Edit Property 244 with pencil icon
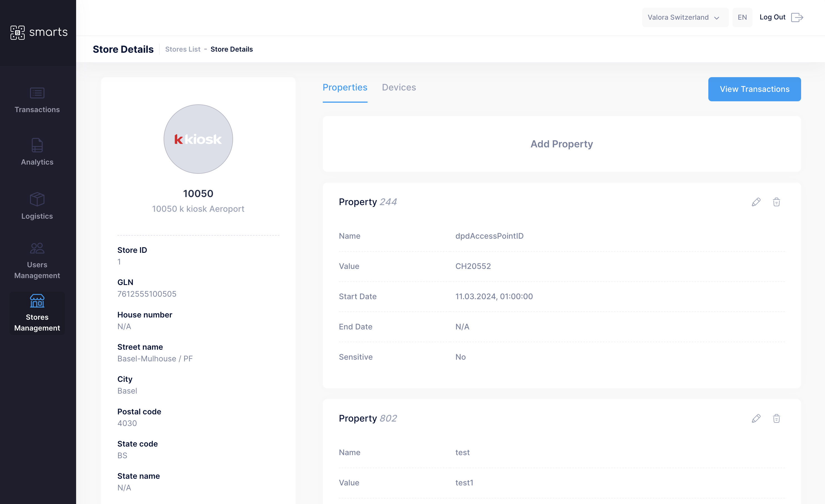 click(x=756, y=202)
